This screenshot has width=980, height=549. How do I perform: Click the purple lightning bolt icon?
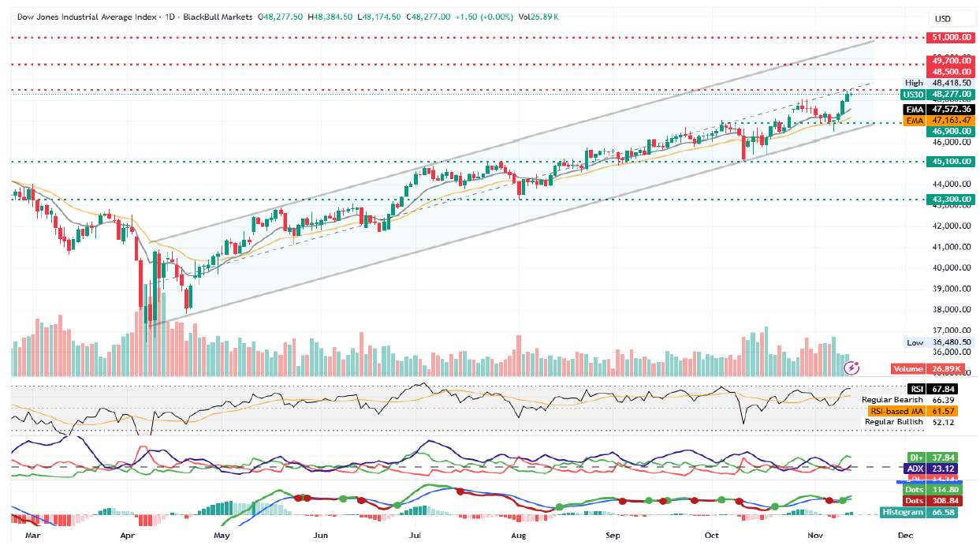tap(851, 368)
